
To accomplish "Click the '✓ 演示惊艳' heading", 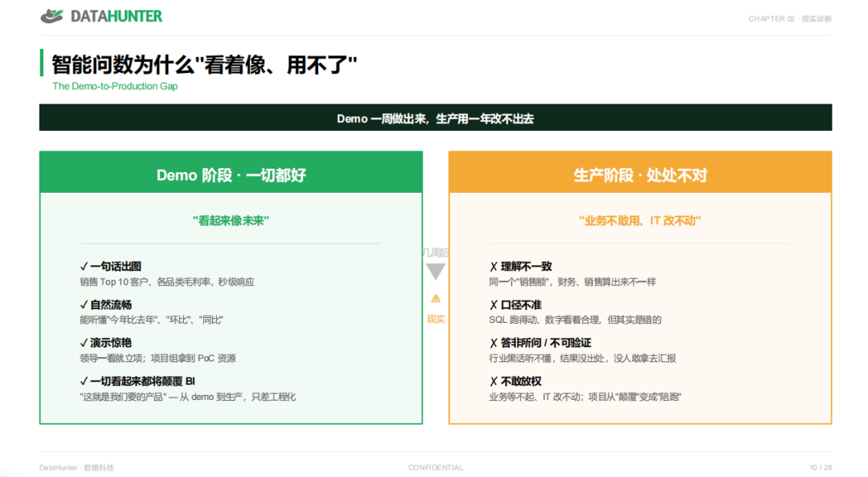I will [106, 343].
